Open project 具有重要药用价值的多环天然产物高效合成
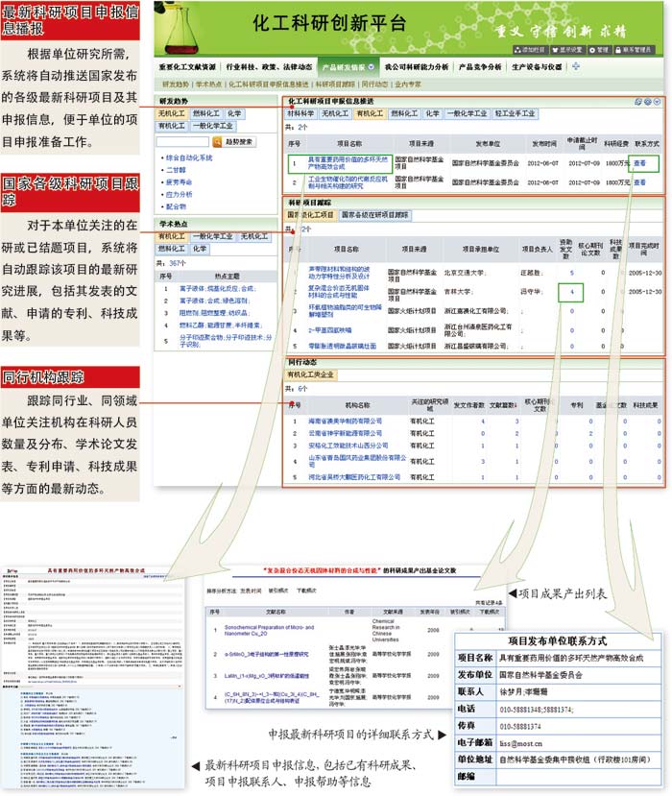 tap(348, 163)
